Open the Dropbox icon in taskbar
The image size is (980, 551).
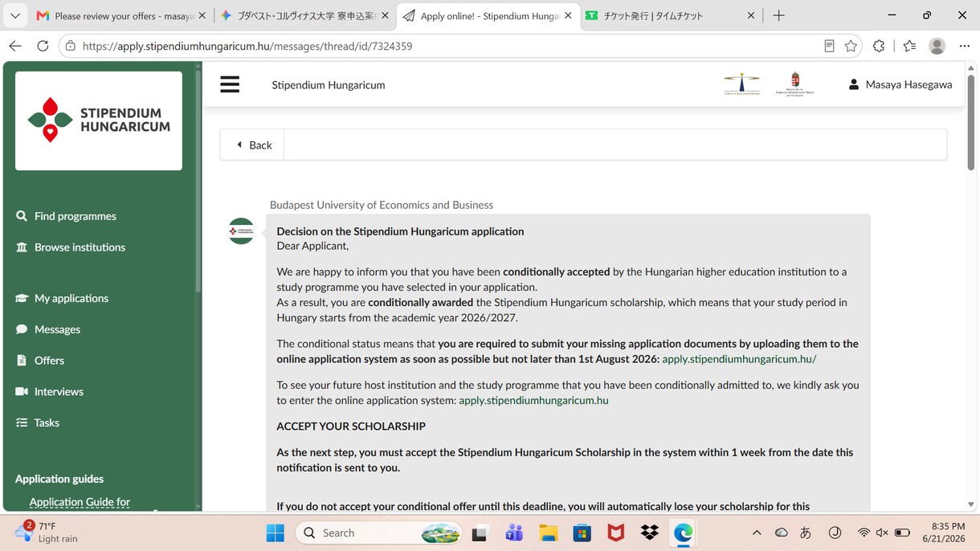click(650, 533)
